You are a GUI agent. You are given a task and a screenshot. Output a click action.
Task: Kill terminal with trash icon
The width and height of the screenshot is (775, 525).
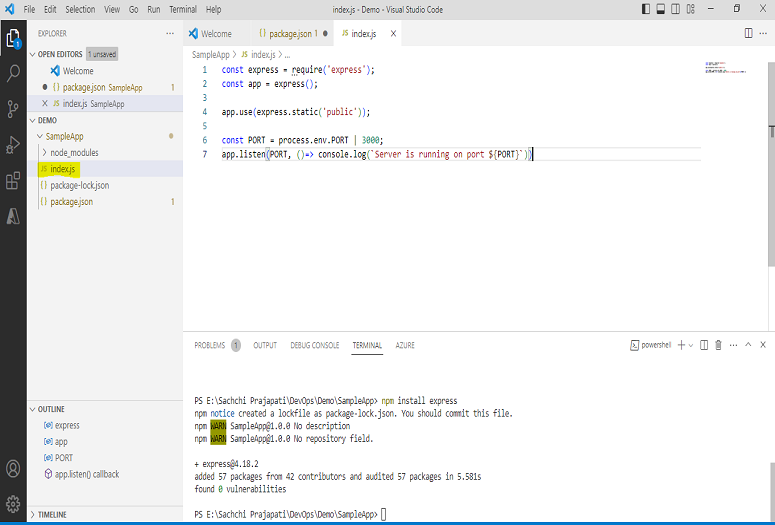coord(719,345)
